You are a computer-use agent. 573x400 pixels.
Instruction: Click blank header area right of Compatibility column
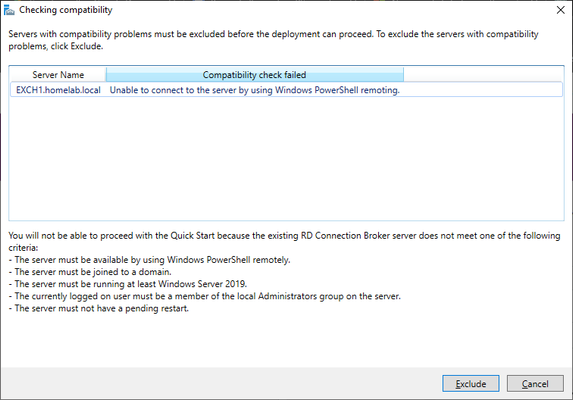tap(483, 75)
